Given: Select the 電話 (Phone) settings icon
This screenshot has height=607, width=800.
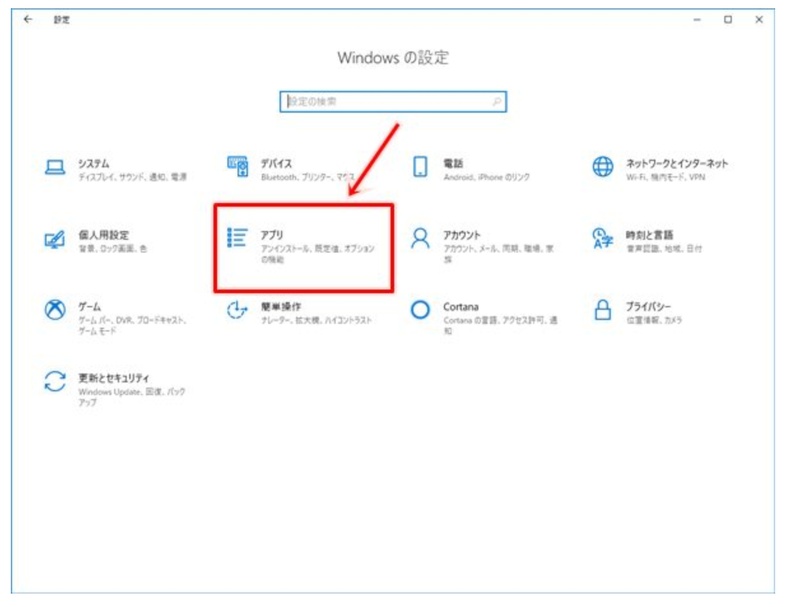Looking at the screenshot, I should 457,166.
